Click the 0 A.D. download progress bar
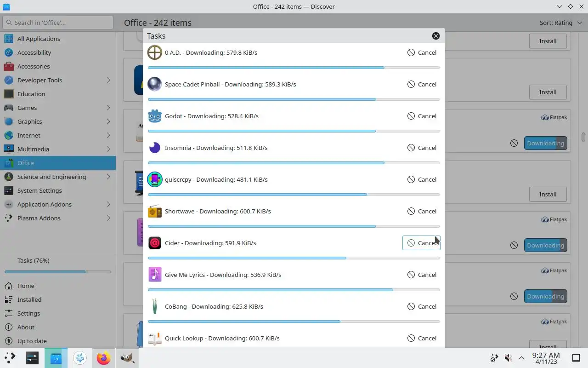The width and height of the screenshot is (588, 368). [x=294, y=68]
